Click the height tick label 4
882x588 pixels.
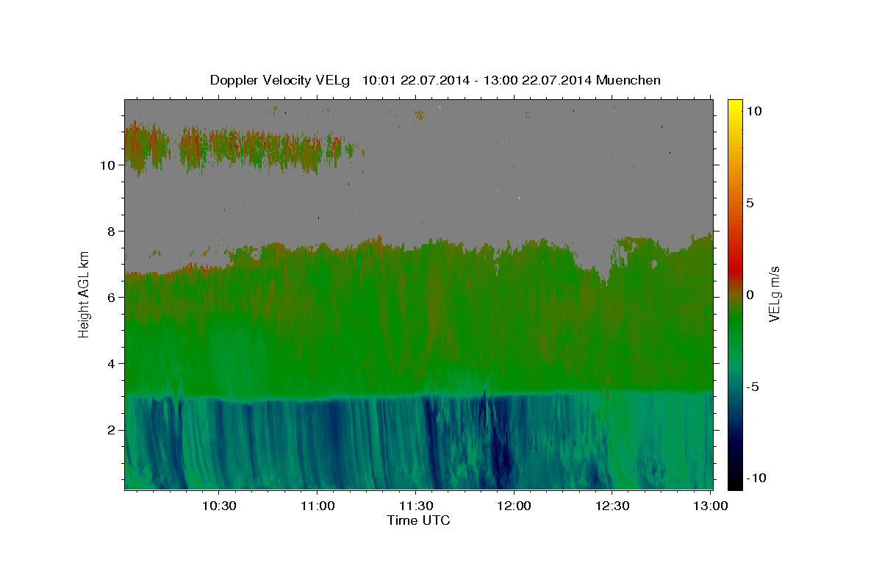pos(111,364)
